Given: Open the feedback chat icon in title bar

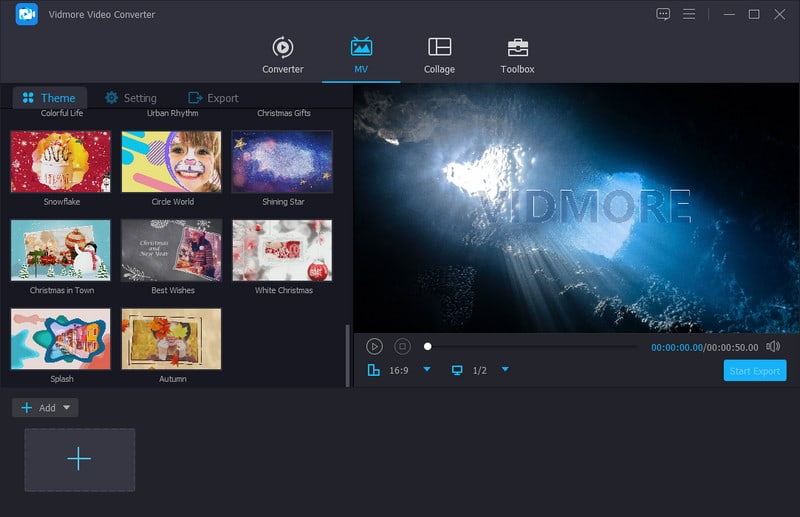Looking at the screenshot, I should 663,14.
